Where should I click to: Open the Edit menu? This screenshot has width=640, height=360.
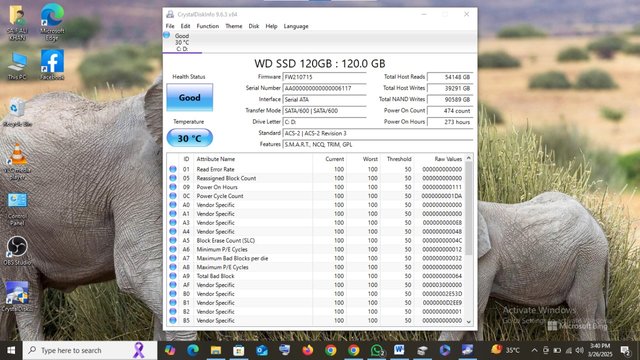(x=185, y=26)
